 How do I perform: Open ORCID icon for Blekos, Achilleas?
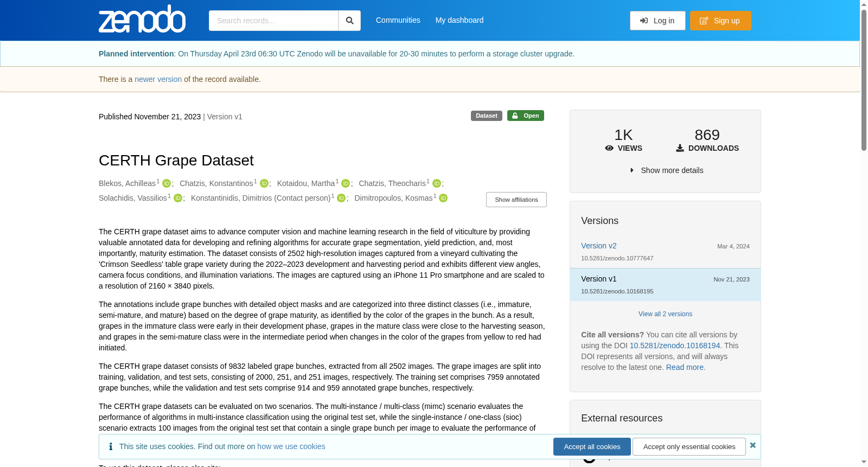point(167,184)
